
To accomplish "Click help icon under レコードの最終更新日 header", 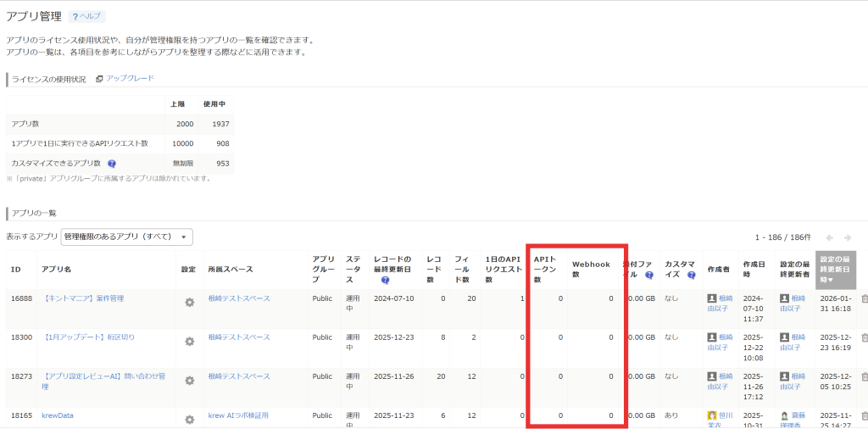I will point(386,279).
